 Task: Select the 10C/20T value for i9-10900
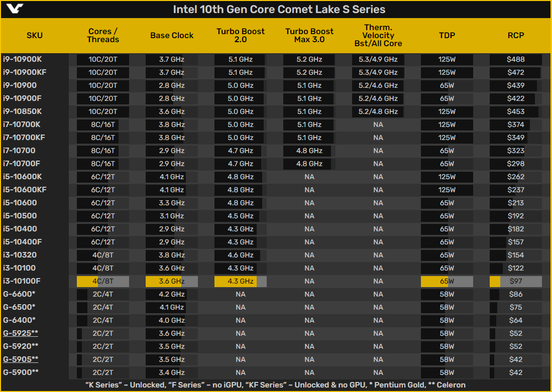click(x=103, y=85)
